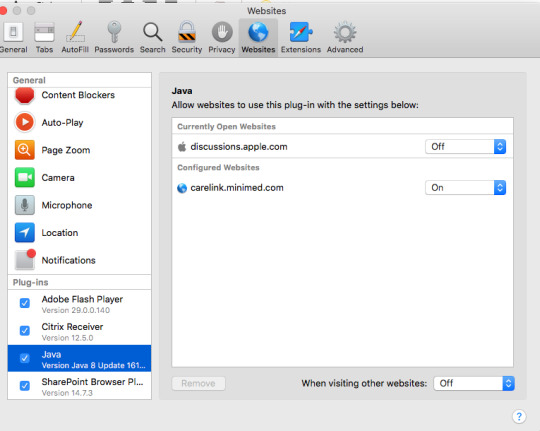The image size is (540, 431).
Task: Select Content Blockers in the sidebar
Action: 79,95
